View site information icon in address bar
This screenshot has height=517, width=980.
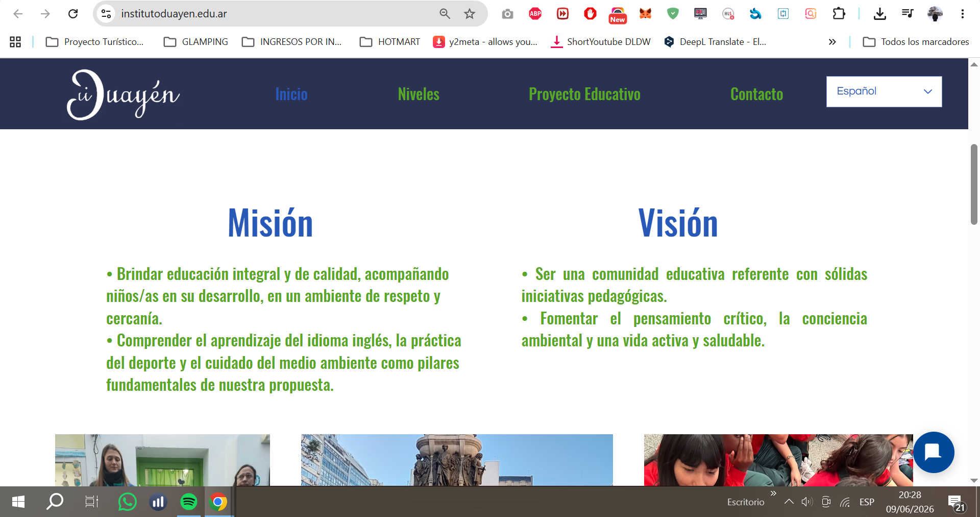(106, 14)
